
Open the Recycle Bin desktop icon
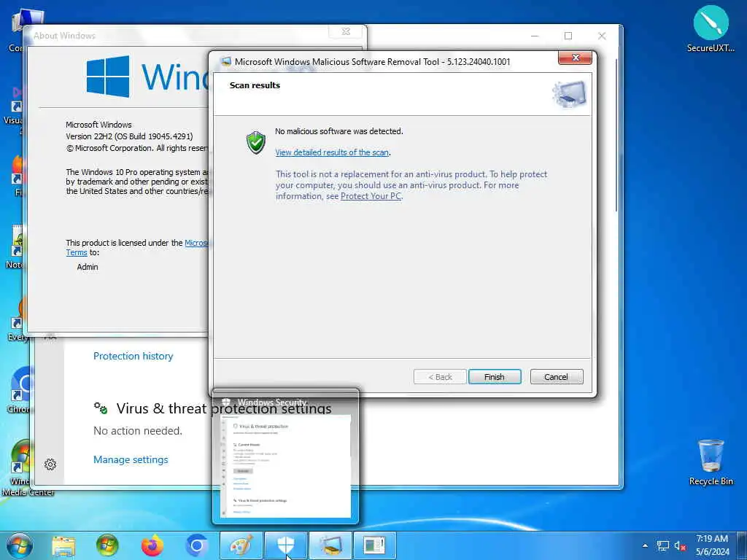(x=711, y=462)
